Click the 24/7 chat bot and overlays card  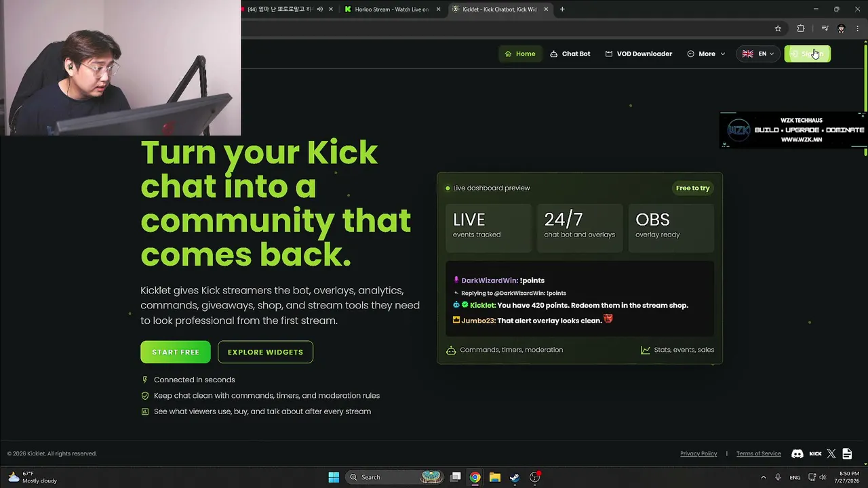(x=580, y=228)
